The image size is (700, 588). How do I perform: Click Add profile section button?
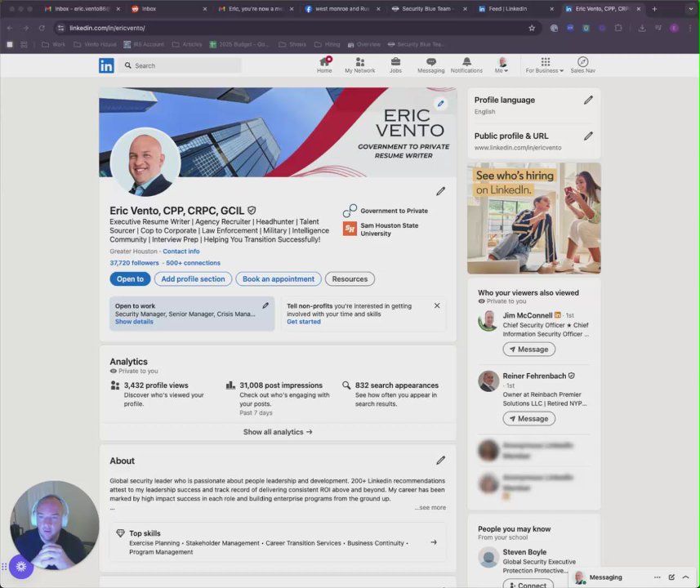(x=193, y=279)
